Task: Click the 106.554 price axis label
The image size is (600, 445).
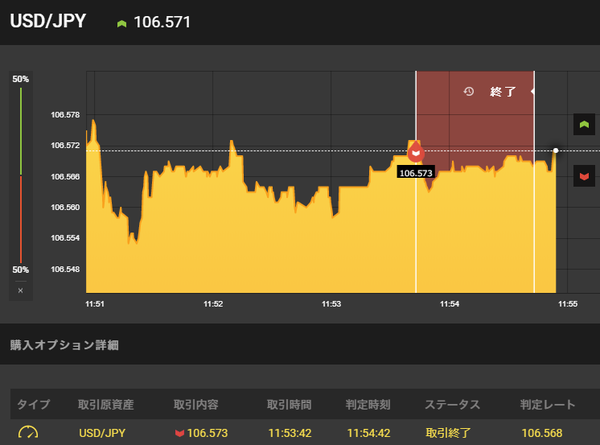Action: point(65,238)
